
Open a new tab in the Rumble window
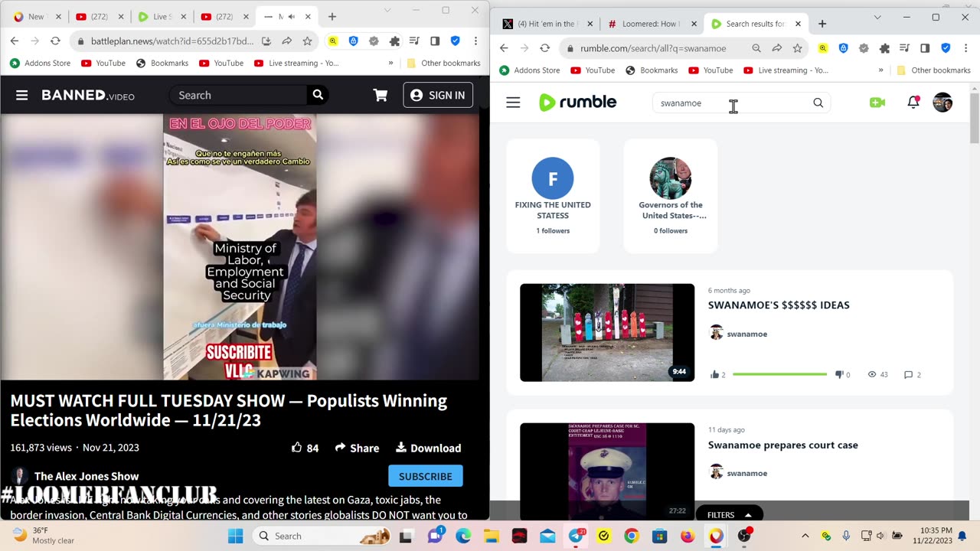[x=822, y=24]
